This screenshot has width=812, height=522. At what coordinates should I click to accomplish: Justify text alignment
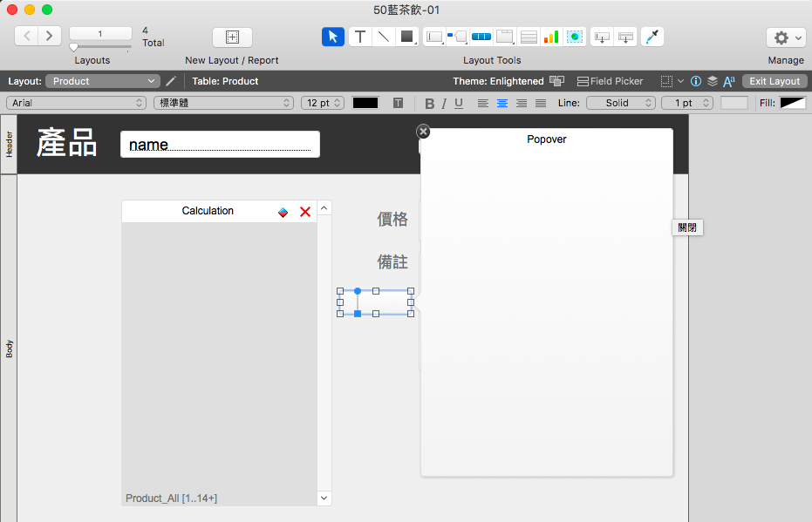tap(541, 104)
